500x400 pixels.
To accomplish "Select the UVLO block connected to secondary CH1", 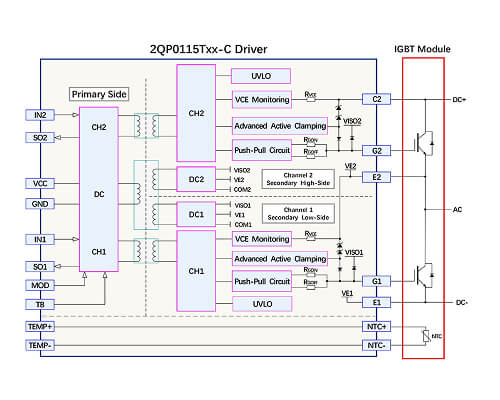I will pyautogui.click(x=262, y=304).
